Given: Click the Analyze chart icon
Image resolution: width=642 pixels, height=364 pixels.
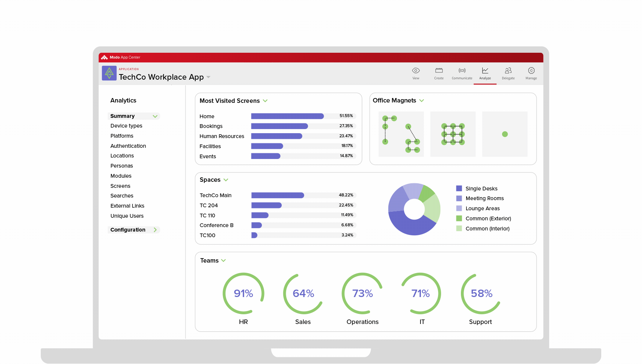Looking at the screenshot, I should point(485,71).
